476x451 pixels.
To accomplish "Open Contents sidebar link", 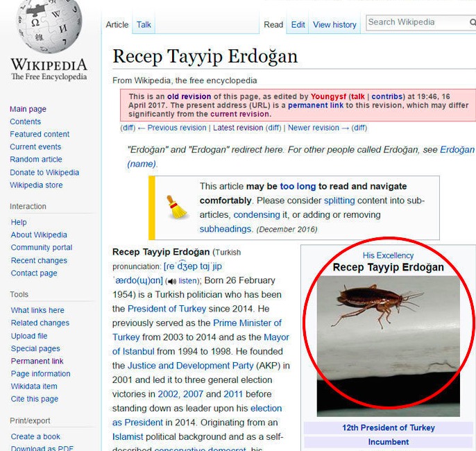I will [25, 121].
